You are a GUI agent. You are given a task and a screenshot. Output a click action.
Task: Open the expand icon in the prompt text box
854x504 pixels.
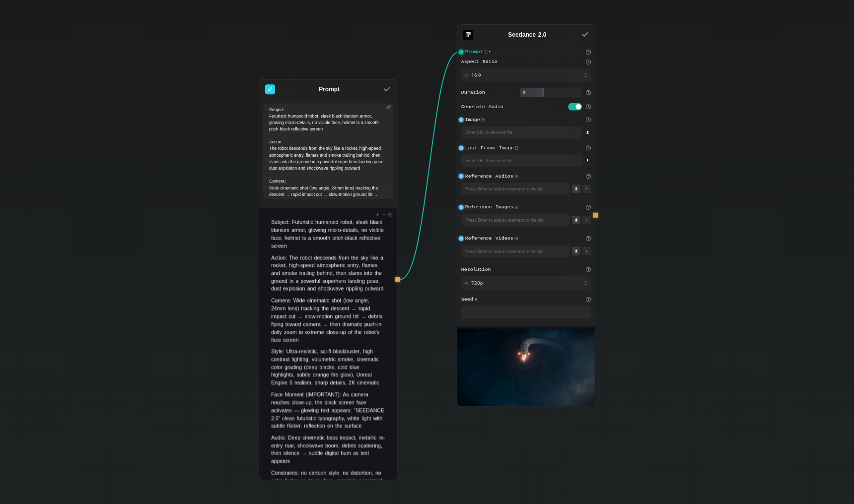pyautogui.click(x=389, y=107)
